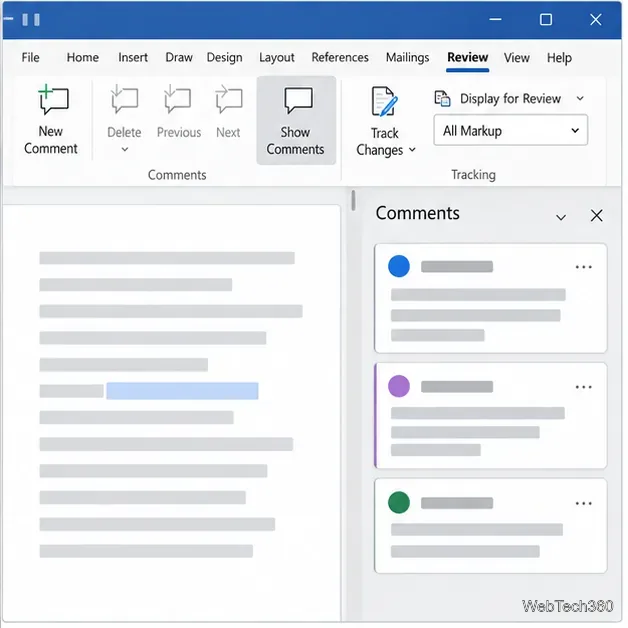Switch to the Home tab

coord(83,58)
